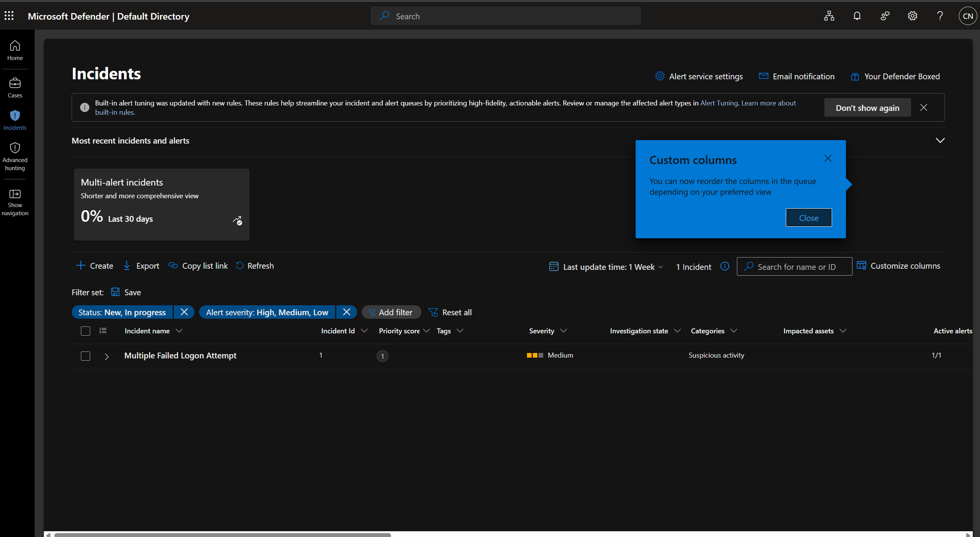Open Your Defender Boxed

pos(895,76)
